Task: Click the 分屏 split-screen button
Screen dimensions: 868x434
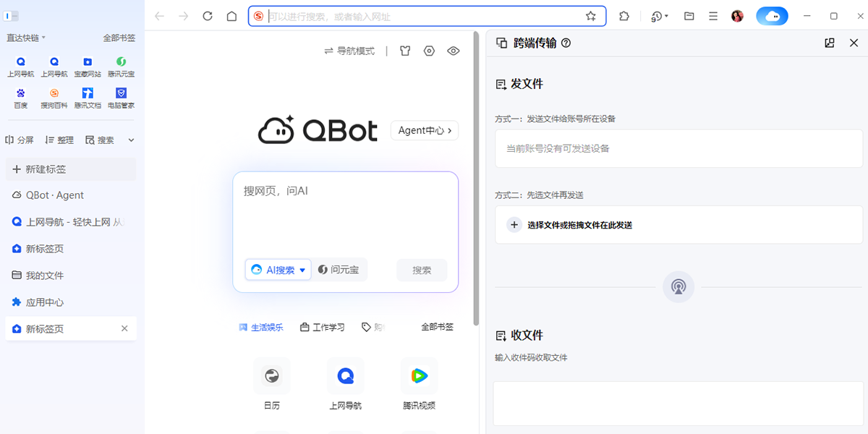Action: click(x=20, y=140)
